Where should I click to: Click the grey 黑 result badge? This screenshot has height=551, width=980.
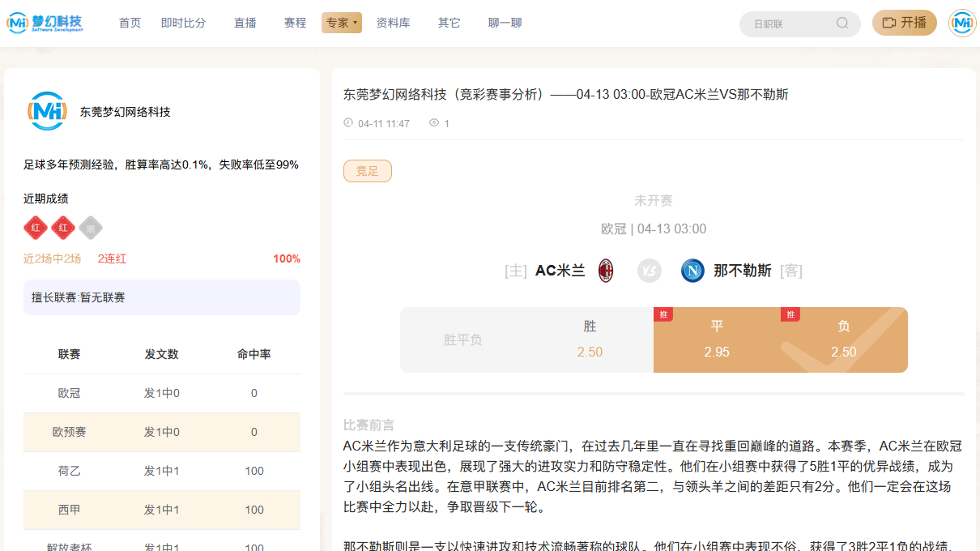click(91, 228)
